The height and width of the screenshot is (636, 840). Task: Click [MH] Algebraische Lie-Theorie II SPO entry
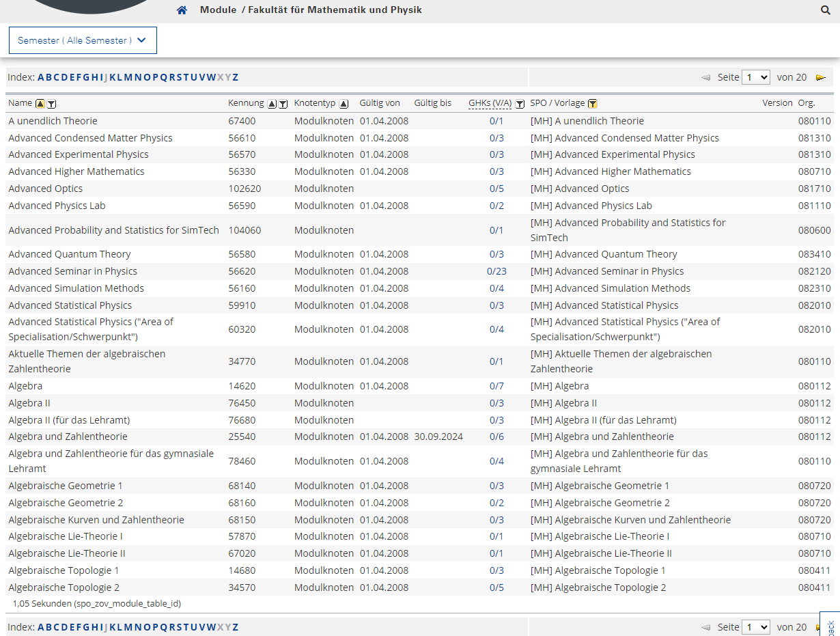[601, 553]
